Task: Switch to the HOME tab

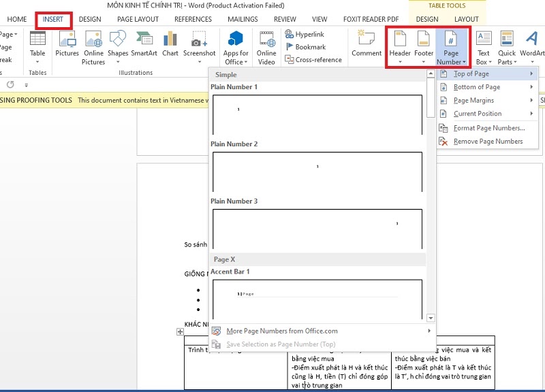Action: click(x=16, y=19)
